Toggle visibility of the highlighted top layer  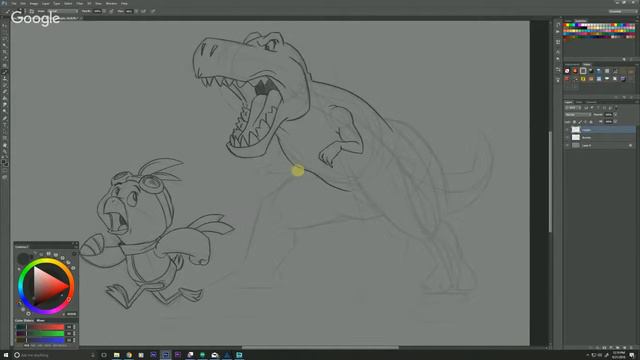point(567,130)
